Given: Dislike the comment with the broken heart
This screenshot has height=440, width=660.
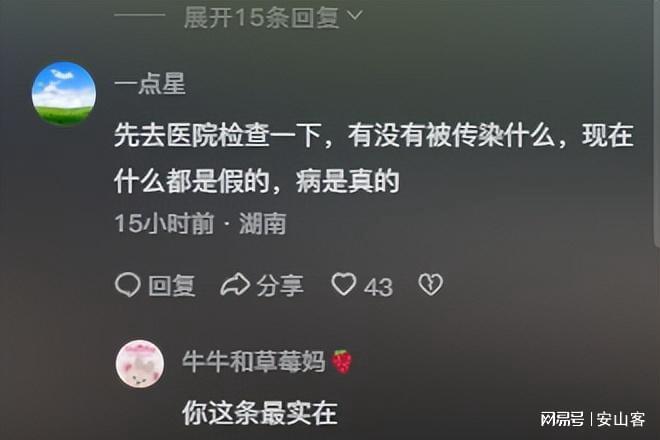Looking at the screenshot, I should 431,285.
